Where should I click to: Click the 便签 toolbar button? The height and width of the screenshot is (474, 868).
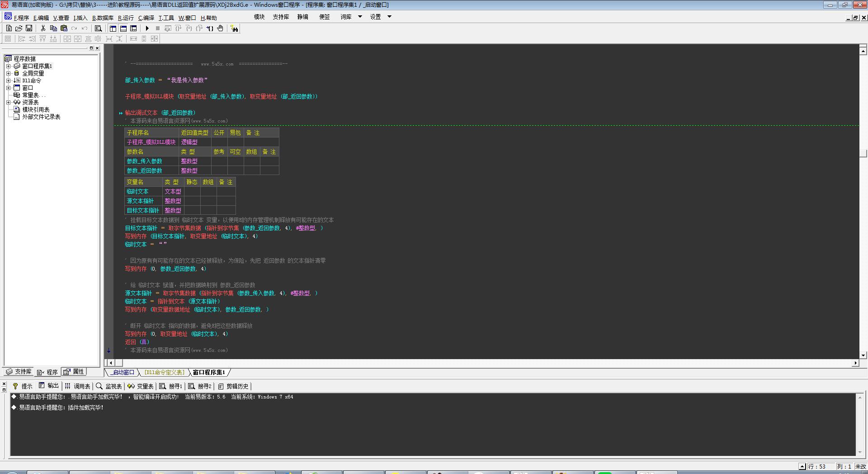pyautogui.click(x=324, y=17)
